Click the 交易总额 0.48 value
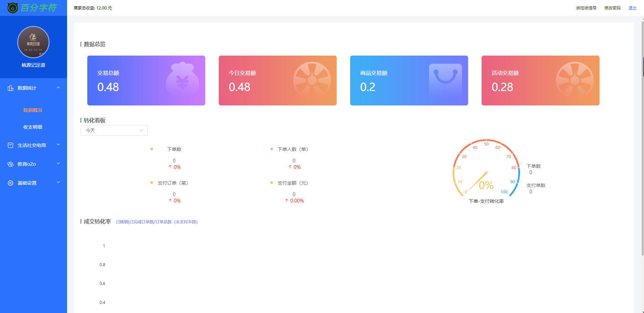The width and height of the screenshot is (644, 313). pos(108,87)
